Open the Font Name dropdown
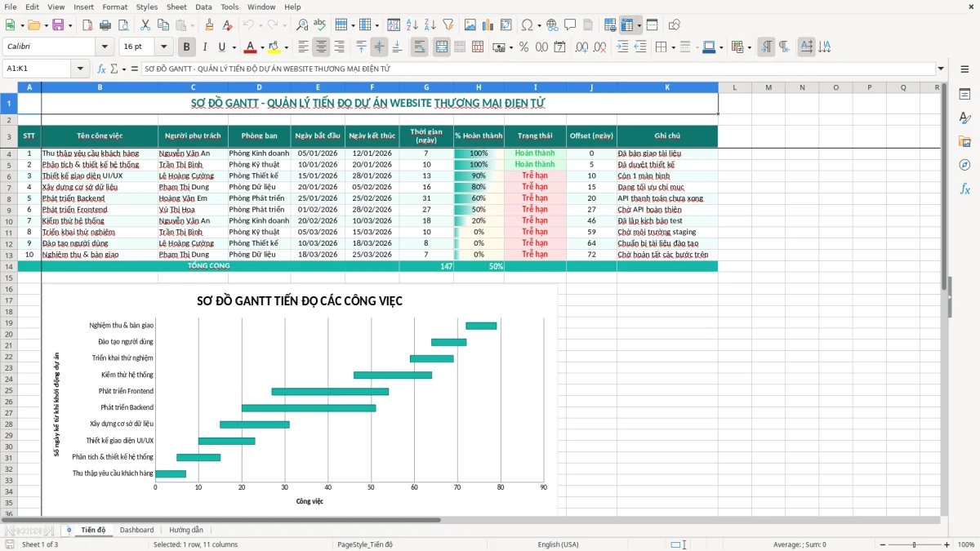The width and height of the screenshot is (980, 551). (x=105, y=47)
